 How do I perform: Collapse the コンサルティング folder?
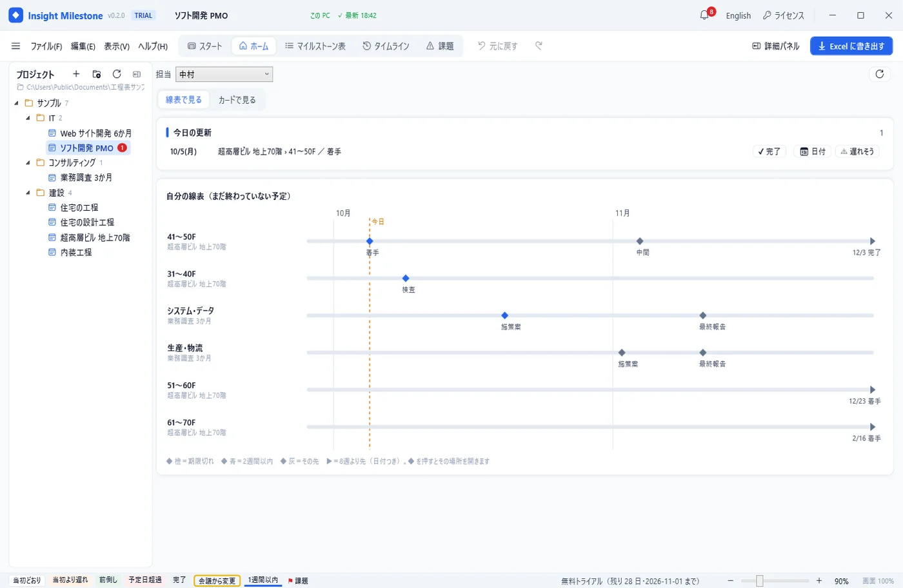coord(28,162)
